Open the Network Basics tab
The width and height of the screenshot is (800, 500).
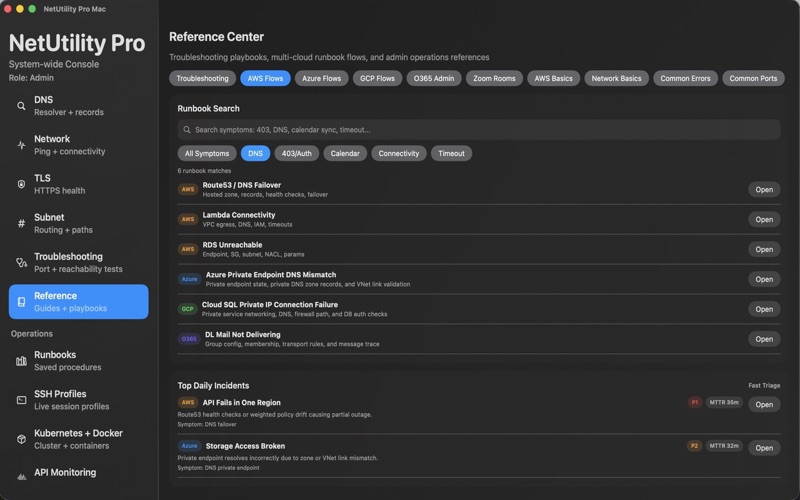coord(616,78)
